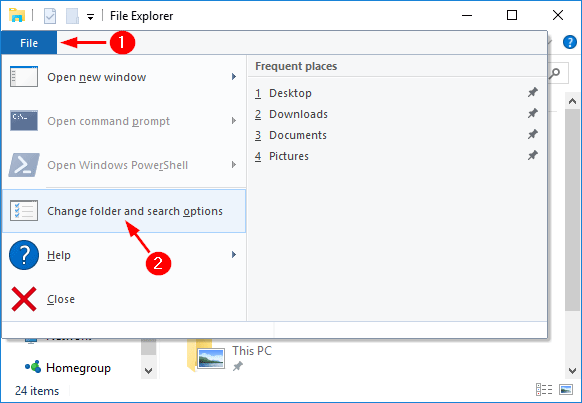This screenshot has width=582, height=403.
Task: Click the search magnifier icon
Action: point(555,73)
